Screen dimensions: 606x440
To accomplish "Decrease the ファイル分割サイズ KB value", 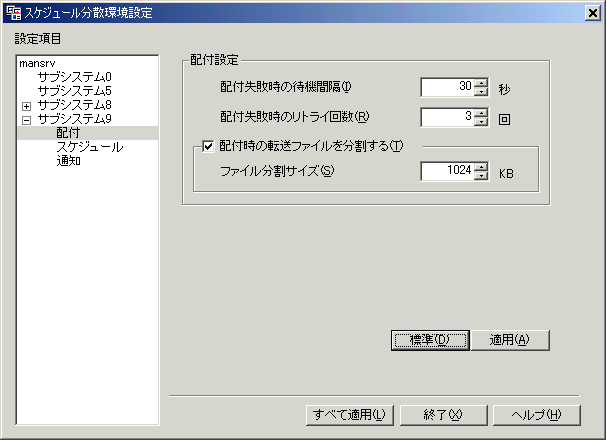I will tap(481, 176).
